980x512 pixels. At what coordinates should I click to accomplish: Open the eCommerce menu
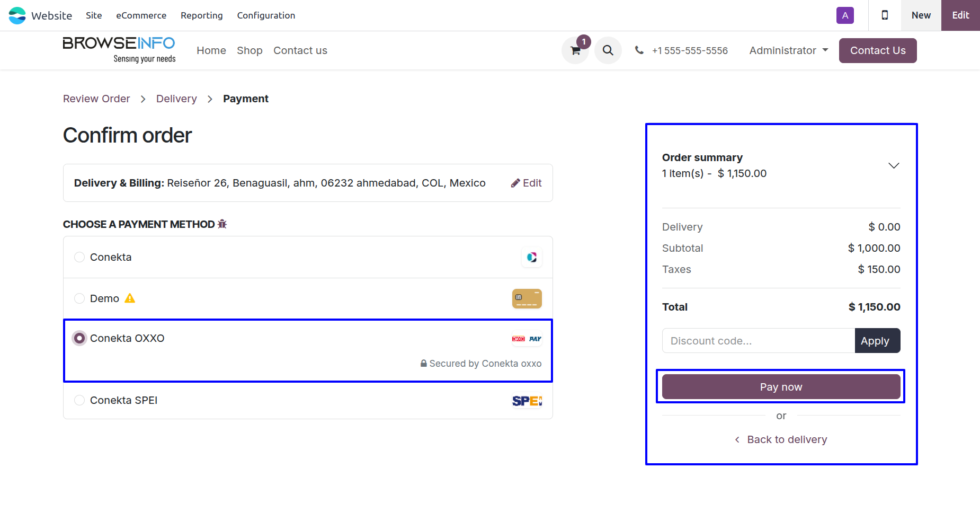point(141,15)
